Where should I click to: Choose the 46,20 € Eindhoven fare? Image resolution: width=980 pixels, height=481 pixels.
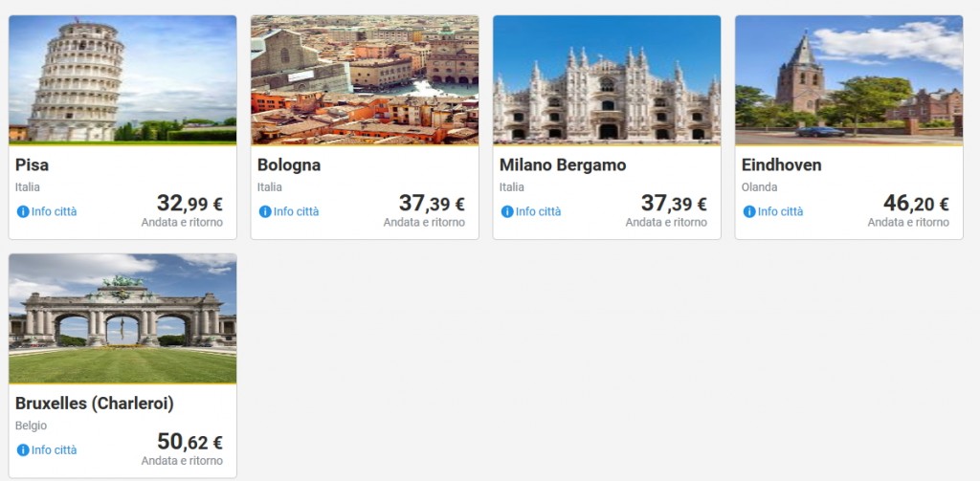tap(916, 204)
